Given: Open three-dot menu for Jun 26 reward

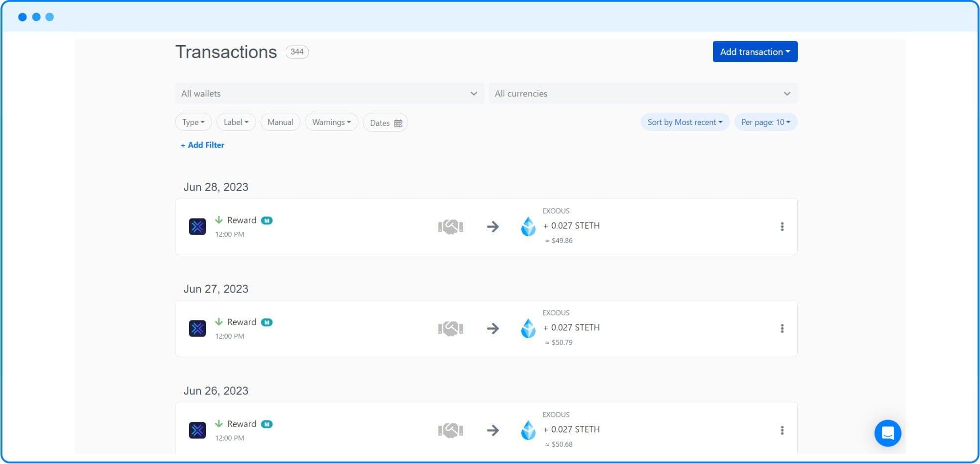Looking at the screenshot, I should pos(782,430).
